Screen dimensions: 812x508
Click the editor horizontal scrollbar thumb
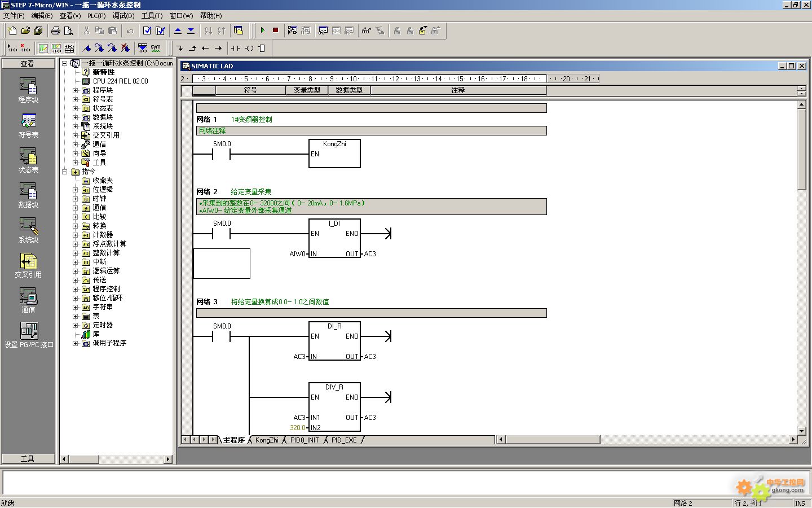553,440
